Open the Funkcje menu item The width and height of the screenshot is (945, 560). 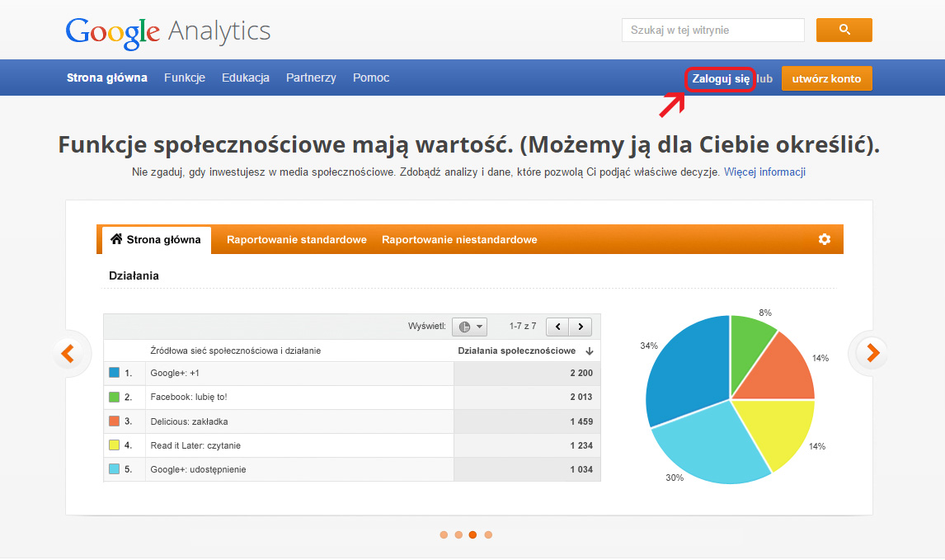(185, 78)
